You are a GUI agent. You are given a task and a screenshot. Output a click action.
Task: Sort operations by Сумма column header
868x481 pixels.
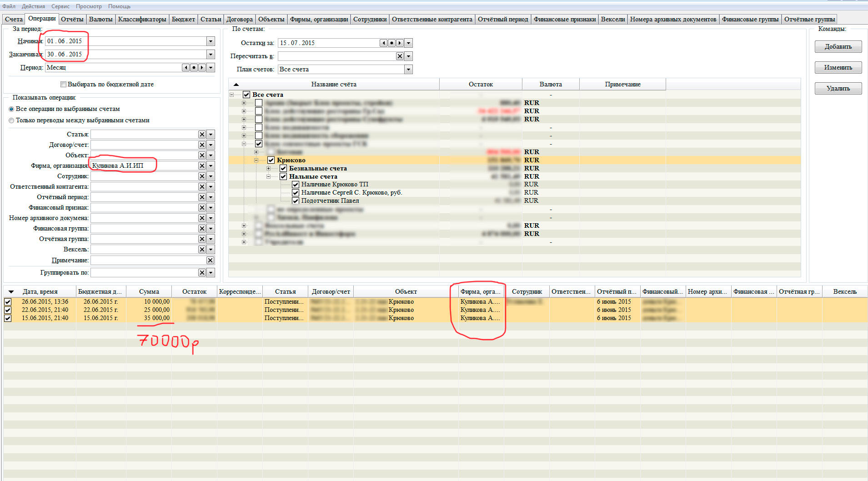pos(149,292)
